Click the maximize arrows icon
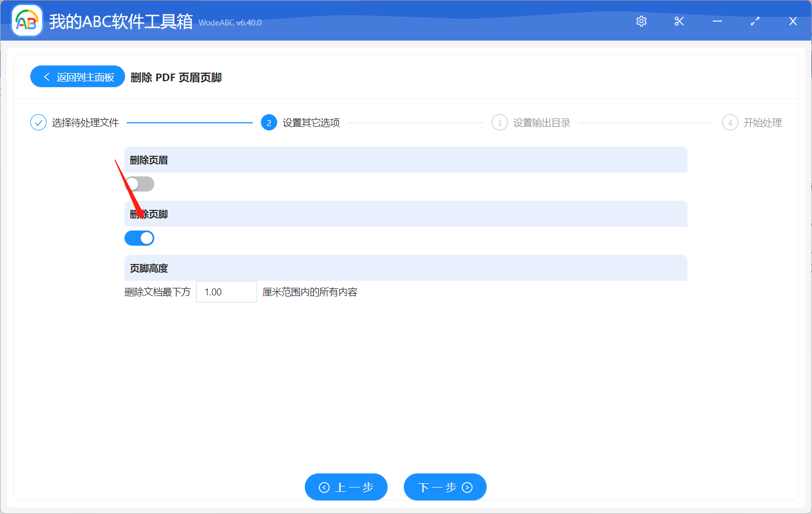The width and height of the screenshot is (812, 514). point(755,21)
